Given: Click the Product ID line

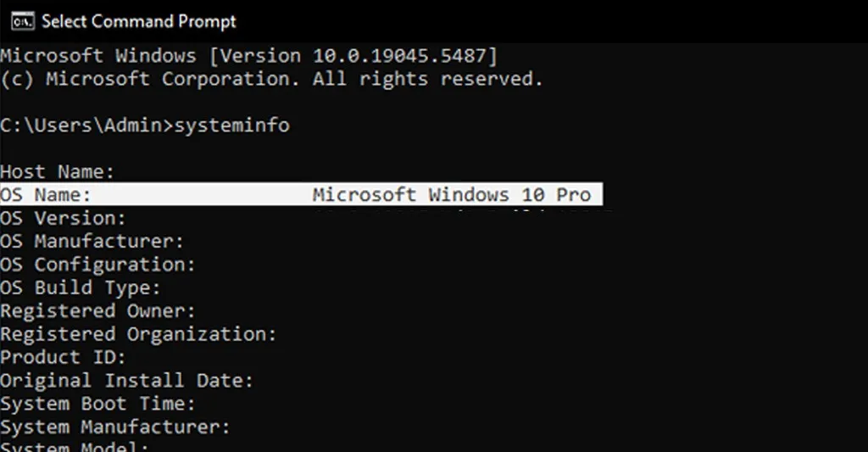Looking at the screenshot, I should coord(63,357).
